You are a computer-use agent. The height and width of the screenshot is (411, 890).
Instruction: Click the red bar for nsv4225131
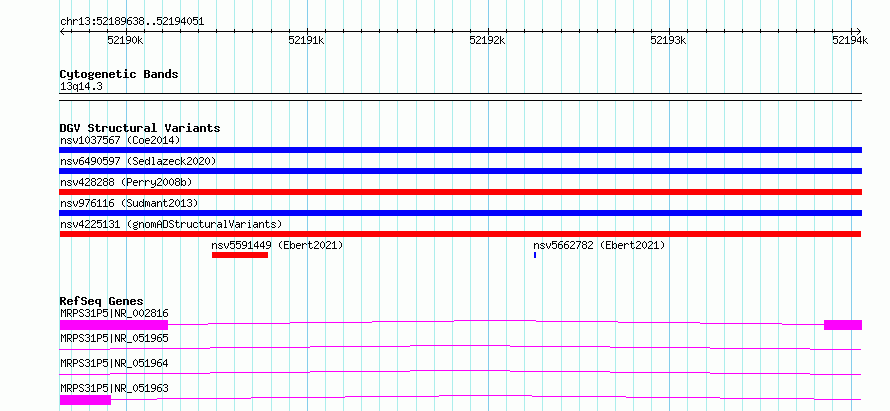pyautogui.click(x=460, y=234)
